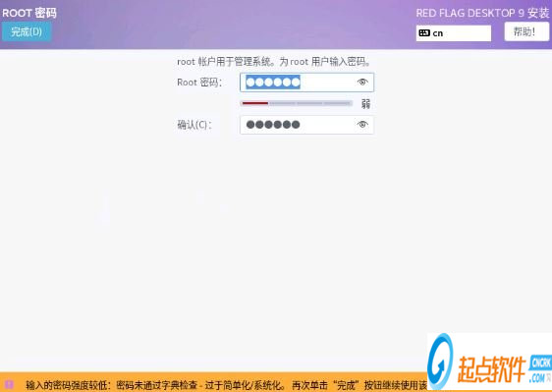This screenshot has width=552, height=392.
Task: Click the root account description text
Action: pos(274,62)
